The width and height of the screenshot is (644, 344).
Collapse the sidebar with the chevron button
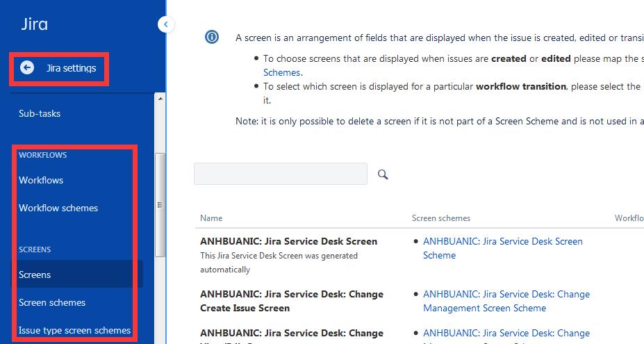[166, 24]
